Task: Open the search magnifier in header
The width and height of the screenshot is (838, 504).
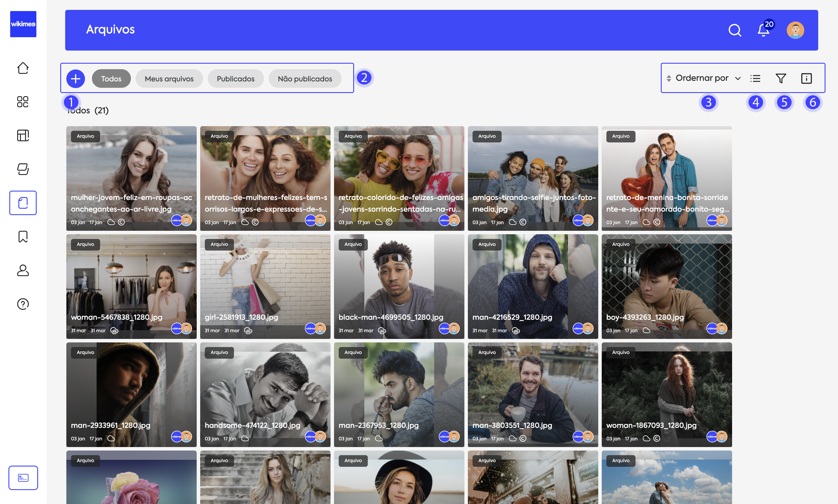Action: (x=734, y=30)
